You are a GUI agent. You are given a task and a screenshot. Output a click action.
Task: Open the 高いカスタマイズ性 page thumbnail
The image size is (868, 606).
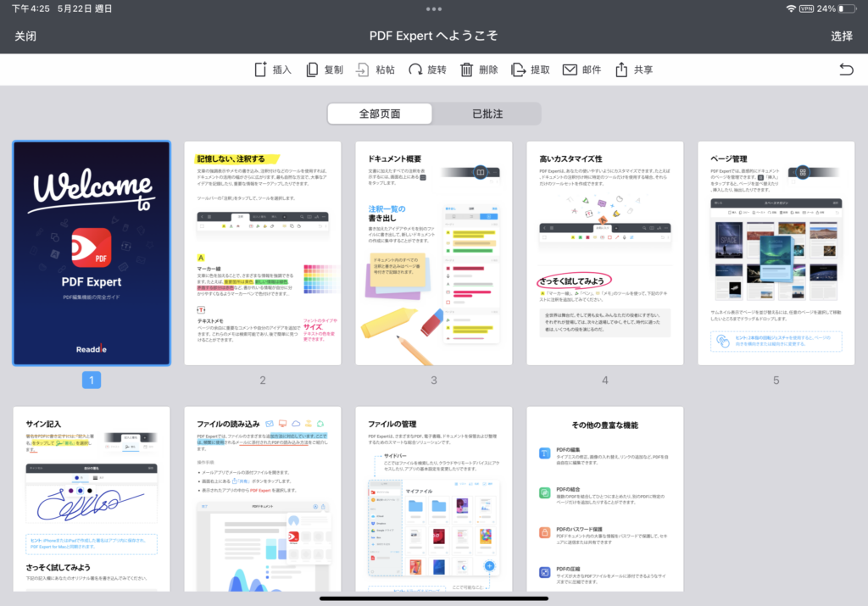pyautogui.click(x=605, y=253)
